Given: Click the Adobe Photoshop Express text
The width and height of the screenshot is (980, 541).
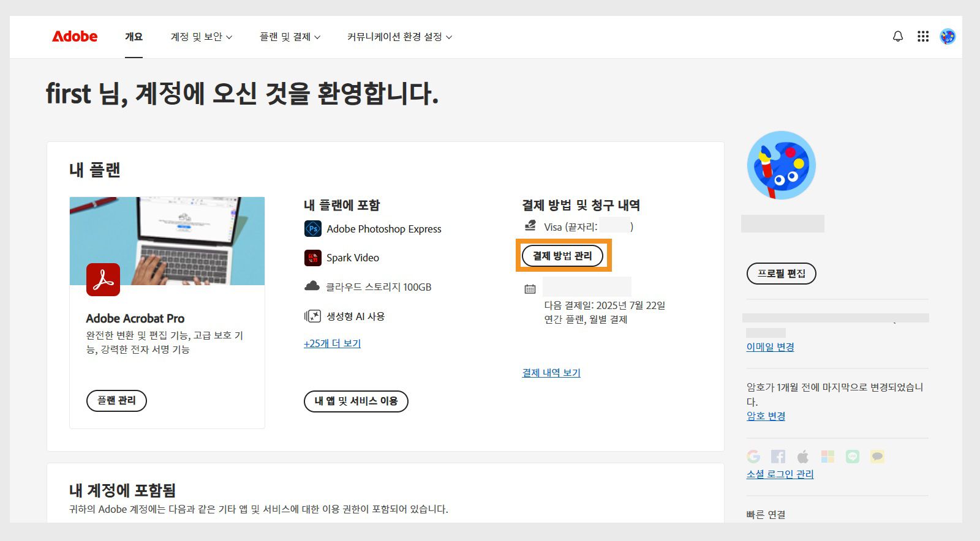Looking at the screenshot, I should 384,229.
